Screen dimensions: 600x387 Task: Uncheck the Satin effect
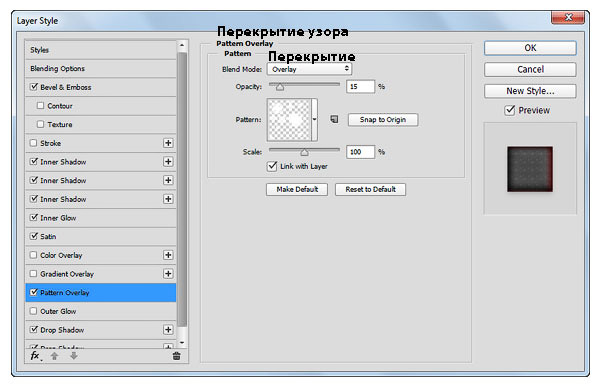[34, 236]
